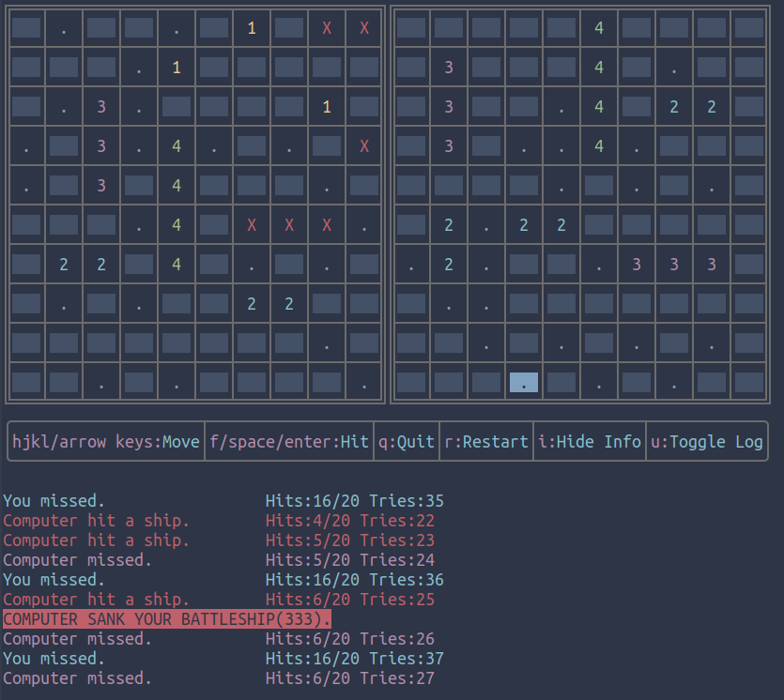
Task: Select the bottom 4 of the left board's vertical ship
Action: (177, 265)
